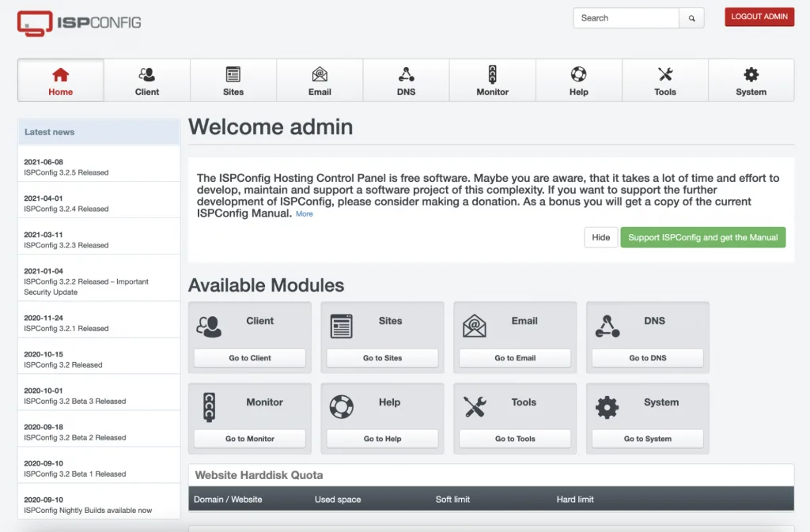
Task: Click the Email envelope module card icon
Action: pos(475,326)
